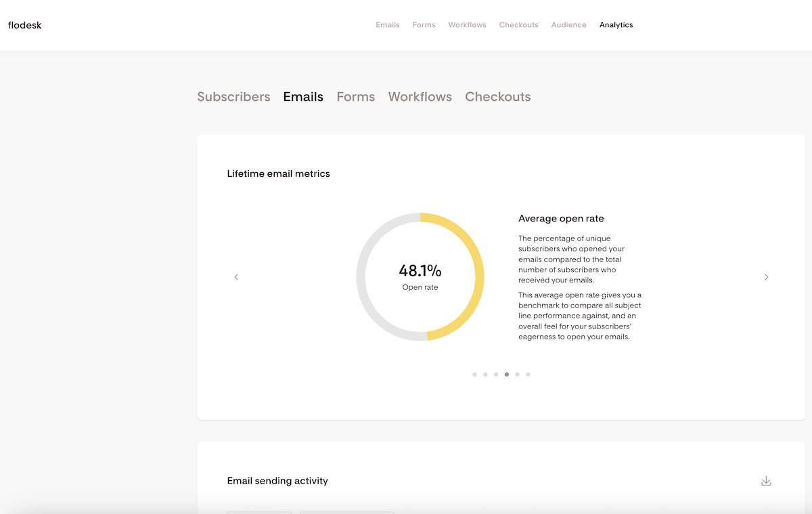Switch to the Checkouts analytics tab
Screen dimensions: 812x514
tap(498, 97)
